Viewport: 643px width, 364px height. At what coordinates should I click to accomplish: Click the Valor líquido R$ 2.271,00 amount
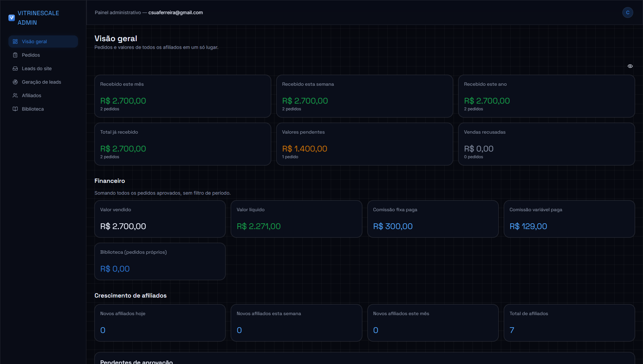pyautogui.click(x=259, y=226)
